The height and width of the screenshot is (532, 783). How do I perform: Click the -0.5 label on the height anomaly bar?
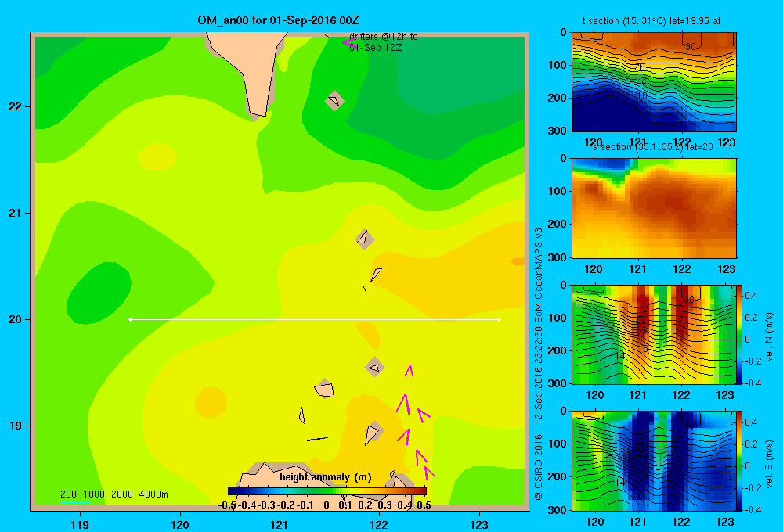[x=228, y=505]
